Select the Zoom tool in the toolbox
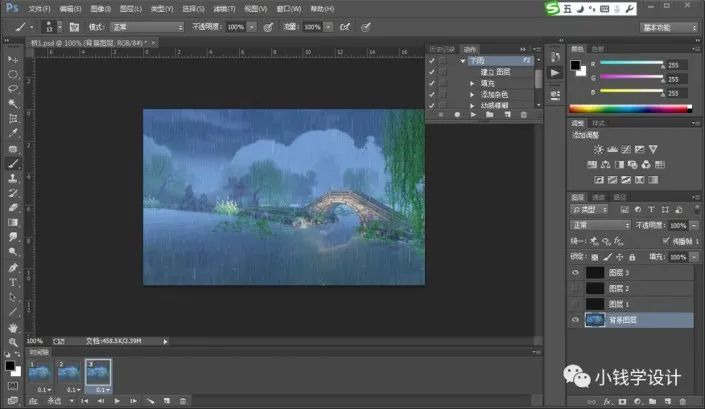Screen dimensions: 705x409 point(13,342)
